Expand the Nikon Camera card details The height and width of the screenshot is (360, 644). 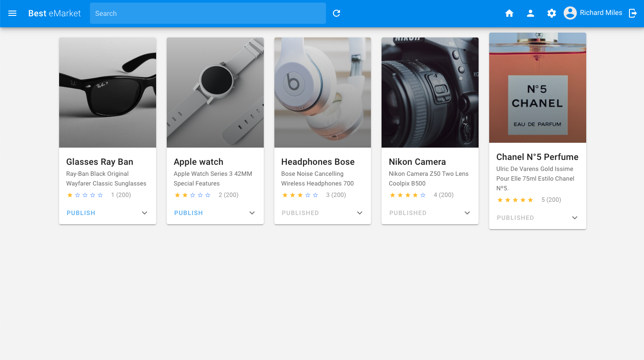468,213
